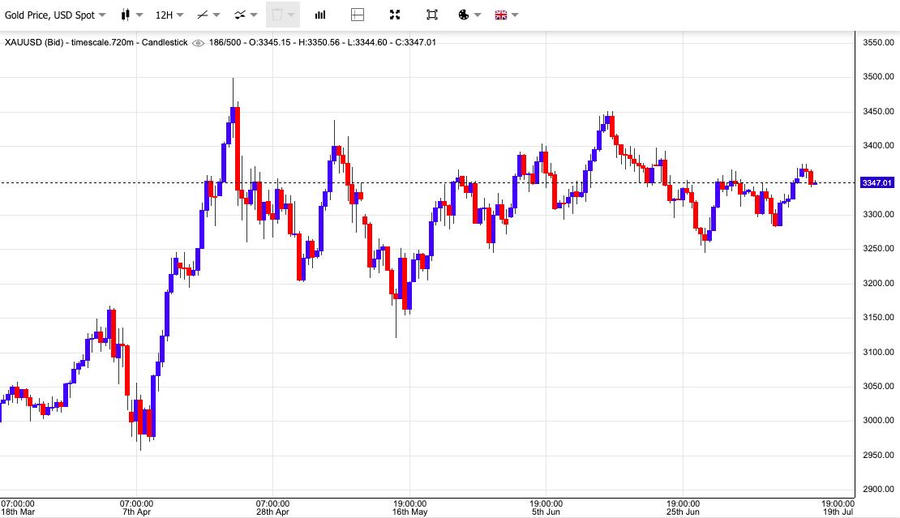Open the indicators comparison menu

240,15
